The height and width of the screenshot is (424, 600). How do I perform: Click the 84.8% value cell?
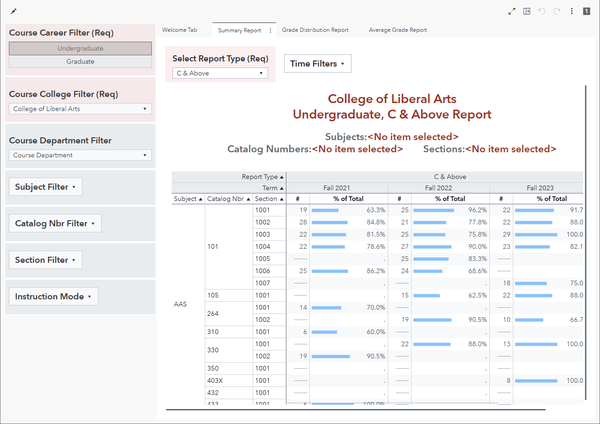click(376, 222)
